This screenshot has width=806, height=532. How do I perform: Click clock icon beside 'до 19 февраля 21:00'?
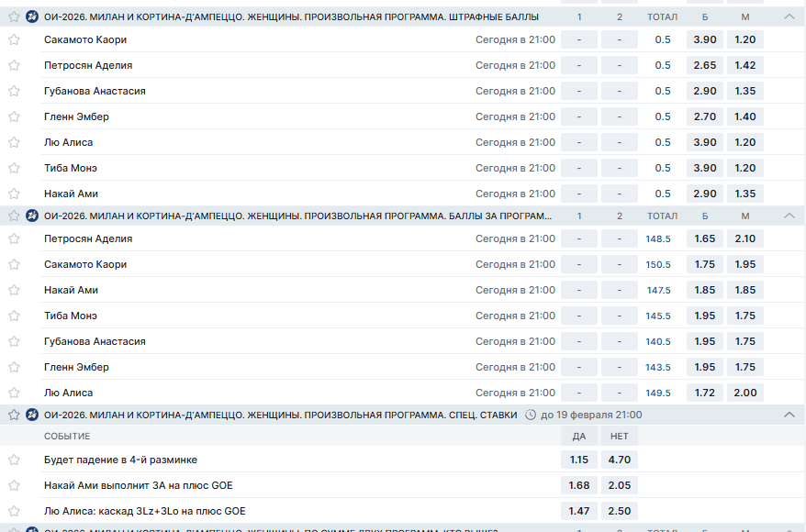click(531, 415)
